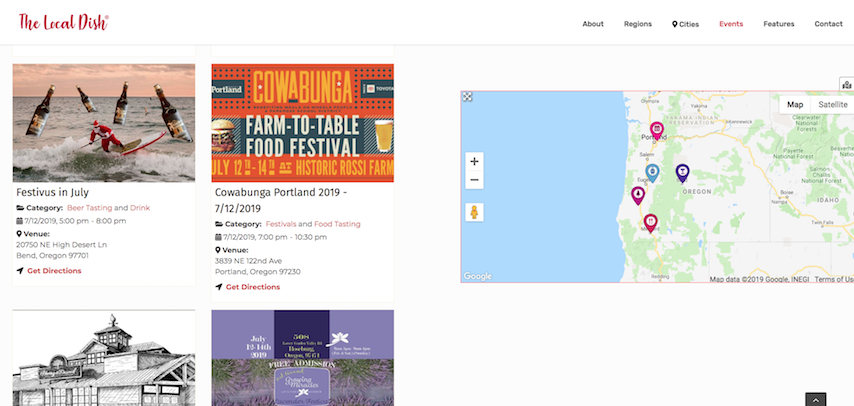This screenshot has width=854, height=406.
Task: Click the light blue map marker near Eugene
Action: (652, 172)
